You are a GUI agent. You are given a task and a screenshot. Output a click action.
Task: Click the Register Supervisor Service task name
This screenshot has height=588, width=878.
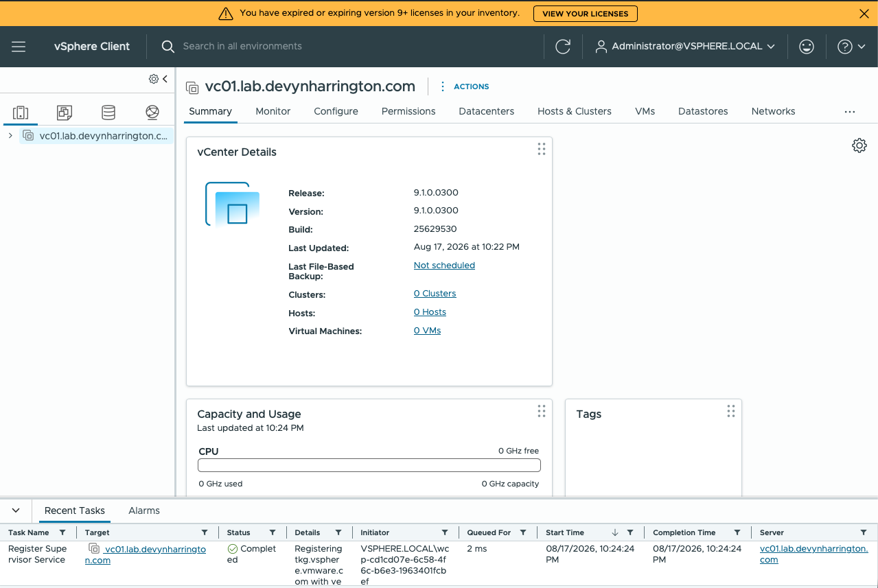click(x=38, y=554)
